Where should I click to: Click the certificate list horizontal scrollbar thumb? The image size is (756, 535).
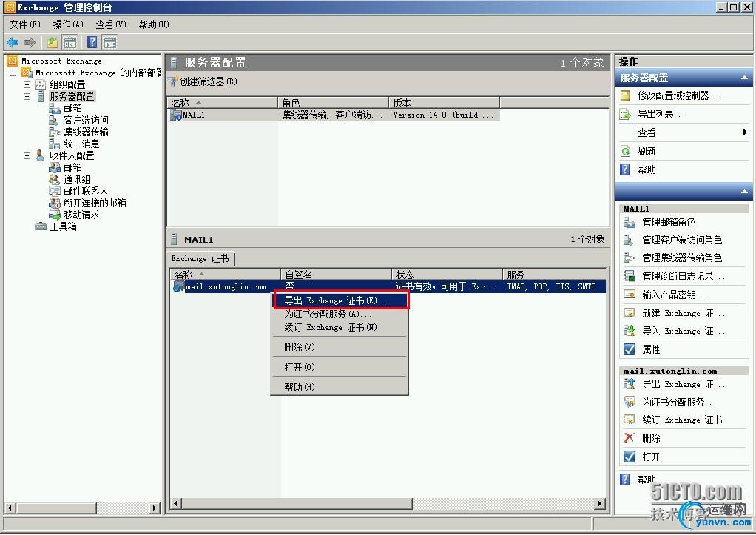point(297,504)
